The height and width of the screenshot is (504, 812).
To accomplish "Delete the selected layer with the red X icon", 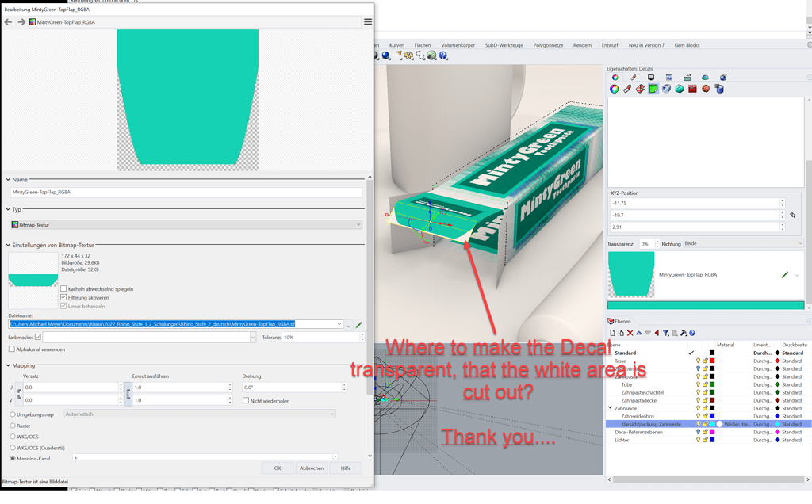I will (630, 333).
